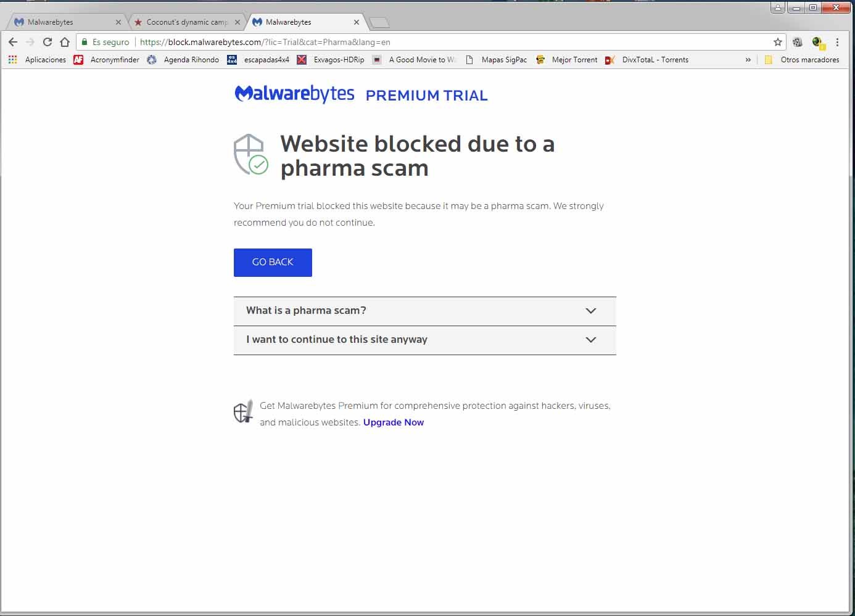The image size is (855, 616).
Task: Click the PREMIUM TRIAL heading text
Action: click(427, 96)
